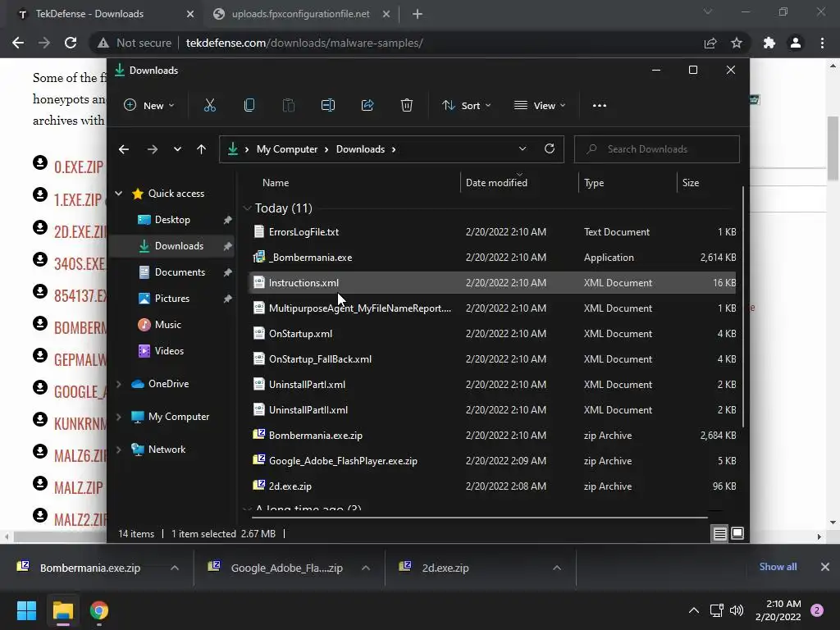This screenshot has width=840, height=630.
Task: Select Pictures in navigation pane
Action: click(x=172, y=299)
